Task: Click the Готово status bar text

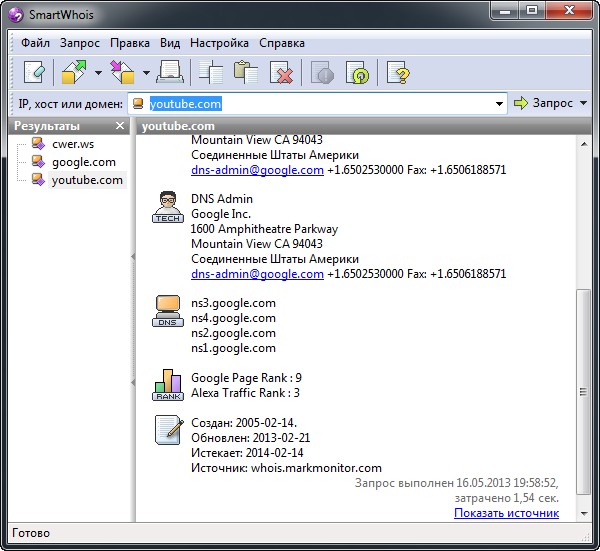Action: [31, 533]
